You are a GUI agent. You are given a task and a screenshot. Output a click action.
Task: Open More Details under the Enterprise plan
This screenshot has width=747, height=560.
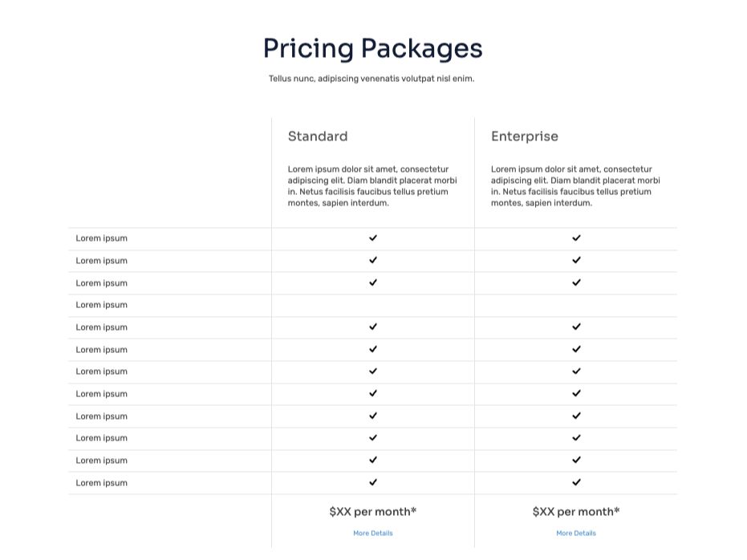576,533
